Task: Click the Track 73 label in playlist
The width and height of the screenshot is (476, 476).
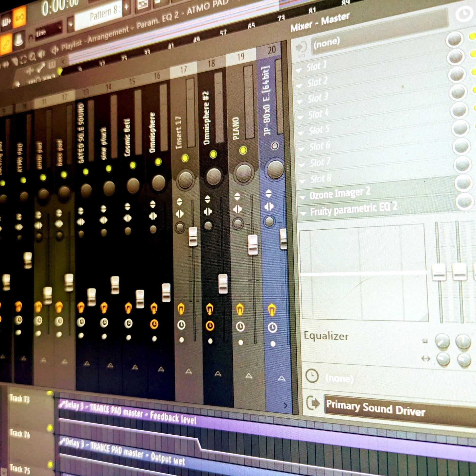Action: click(20, 399)
